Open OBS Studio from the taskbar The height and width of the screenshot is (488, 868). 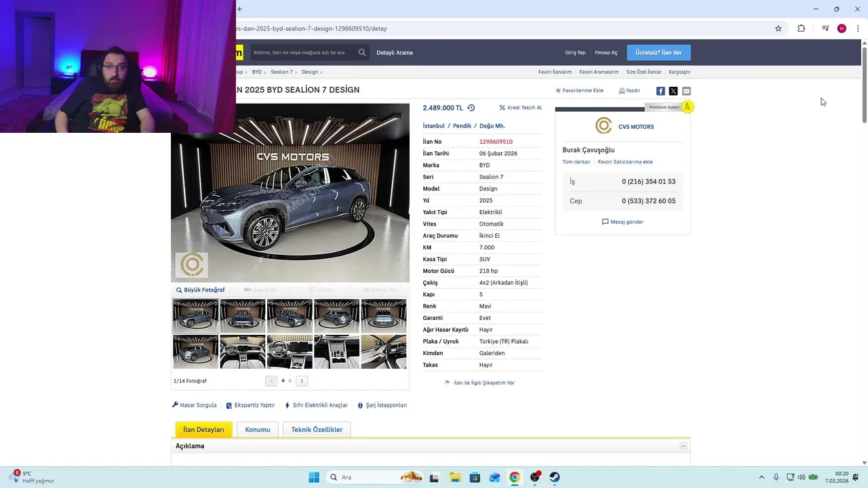pyautogui.click(x=535, y=477)
